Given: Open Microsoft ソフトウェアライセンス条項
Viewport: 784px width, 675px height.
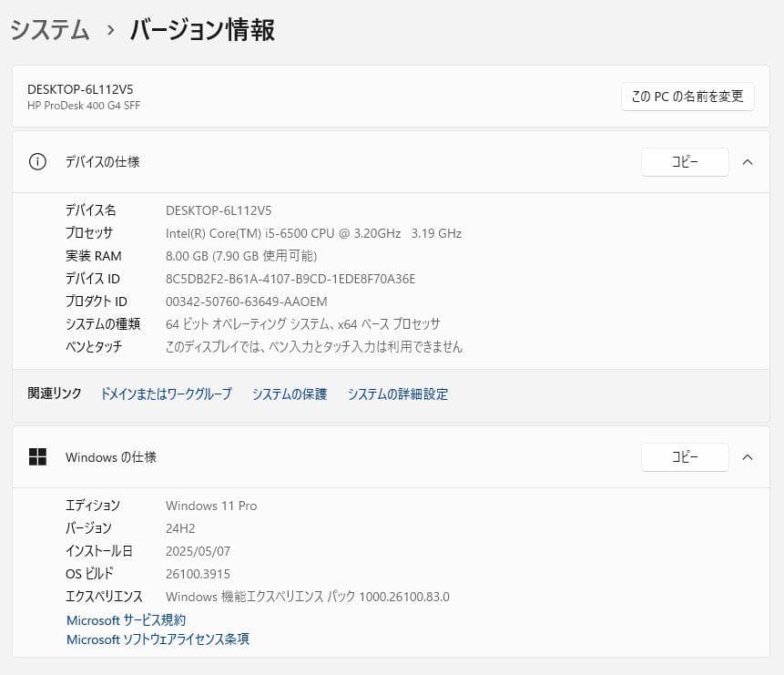Looking at the screenshot, I should pyautogui.click(x=158, y=639).
